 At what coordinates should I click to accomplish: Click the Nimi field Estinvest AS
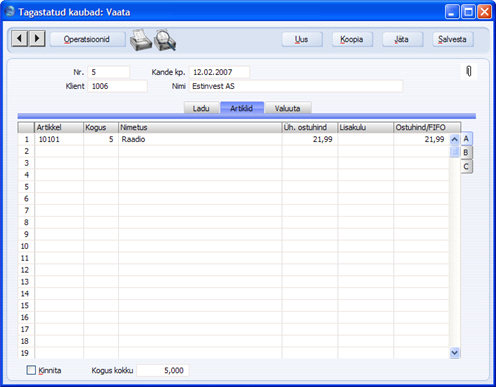[x=296, y=86]
